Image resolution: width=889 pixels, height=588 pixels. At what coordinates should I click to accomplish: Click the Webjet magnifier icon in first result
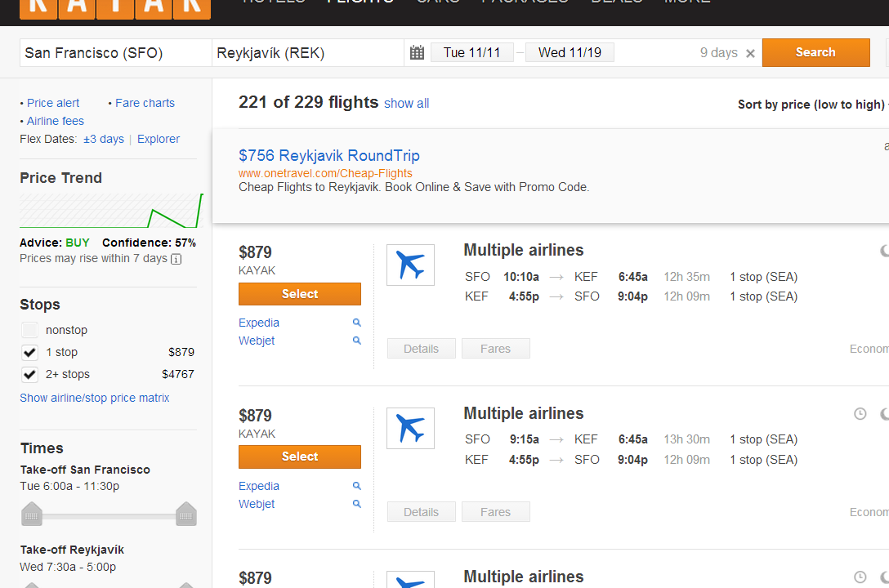[356, 341]
